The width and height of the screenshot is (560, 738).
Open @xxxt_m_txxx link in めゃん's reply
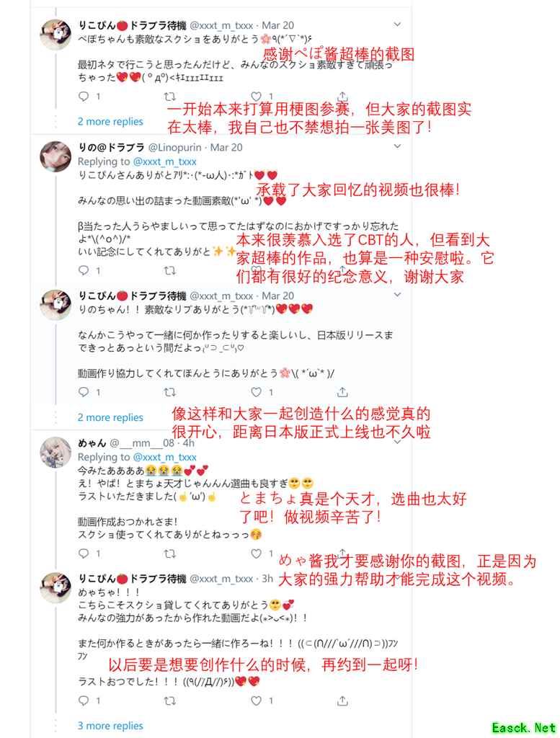click(165, 457)
